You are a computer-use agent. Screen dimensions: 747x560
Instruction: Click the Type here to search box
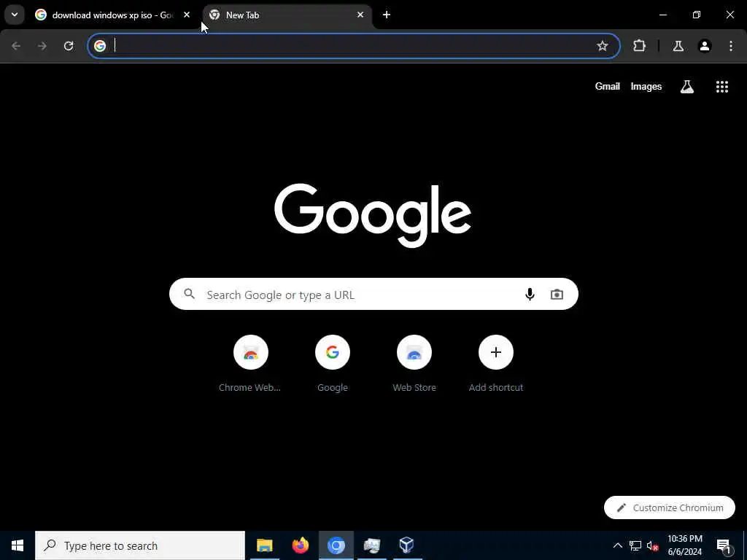point(140,545)
